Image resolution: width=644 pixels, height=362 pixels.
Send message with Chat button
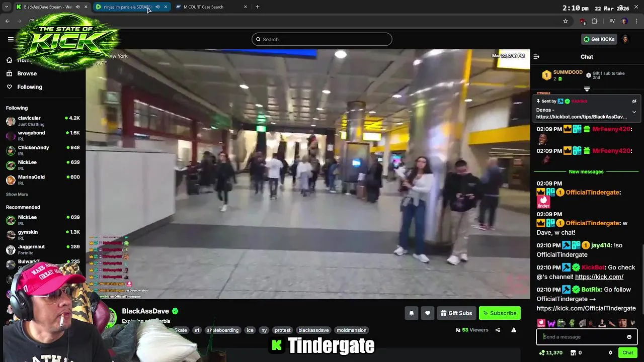coord(628,353)
